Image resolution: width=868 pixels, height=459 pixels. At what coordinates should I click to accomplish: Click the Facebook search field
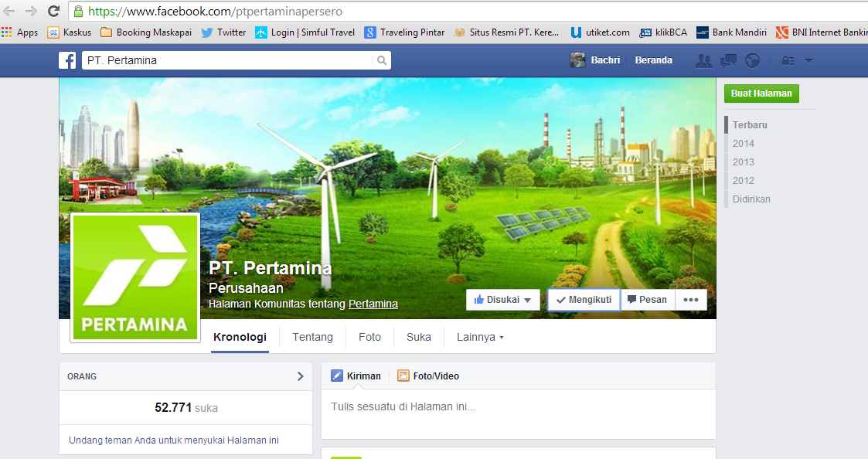click(x=227, y=60)
